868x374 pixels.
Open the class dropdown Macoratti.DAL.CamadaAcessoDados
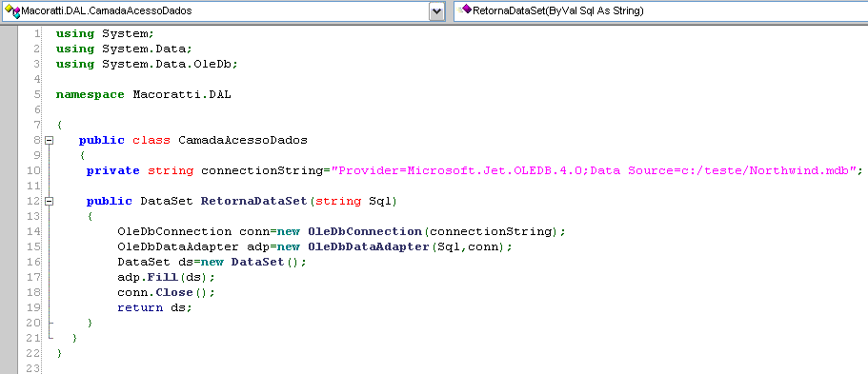pos(223,11)
